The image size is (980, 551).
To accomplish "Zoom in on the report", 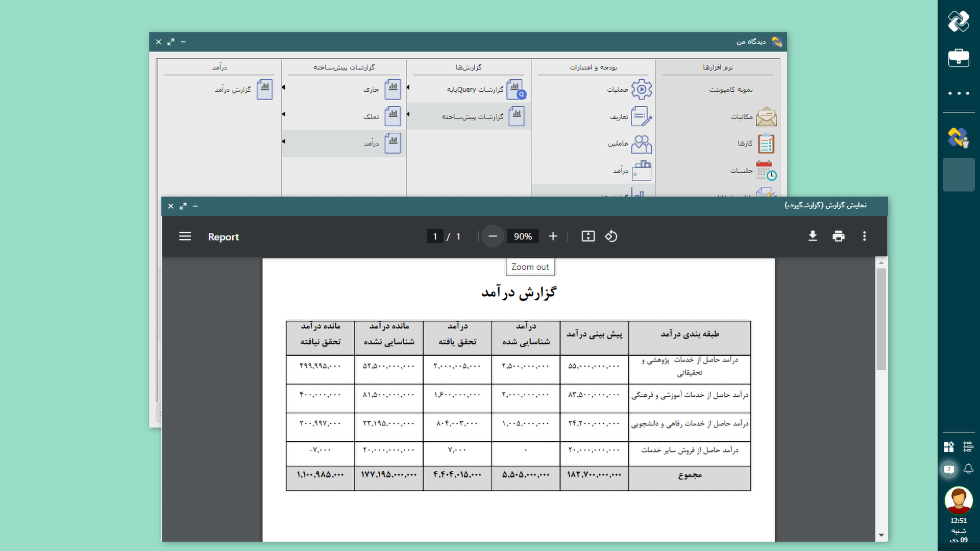I will (553, 236).
